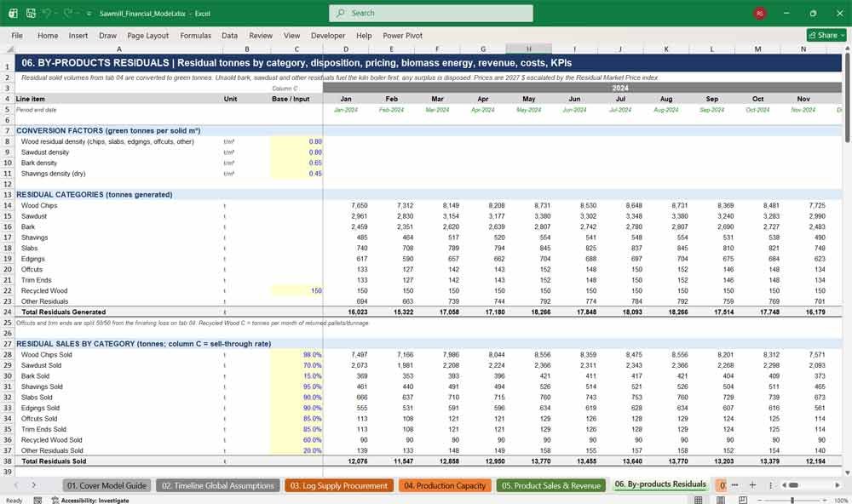Open the Undo history dropdown arrow
The width and height of the screenshot is (852, 504).
point(56,14)
